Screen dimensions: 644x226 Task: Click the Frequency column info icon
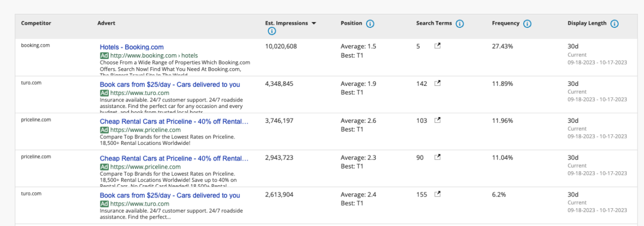click(x=528, y=24)
